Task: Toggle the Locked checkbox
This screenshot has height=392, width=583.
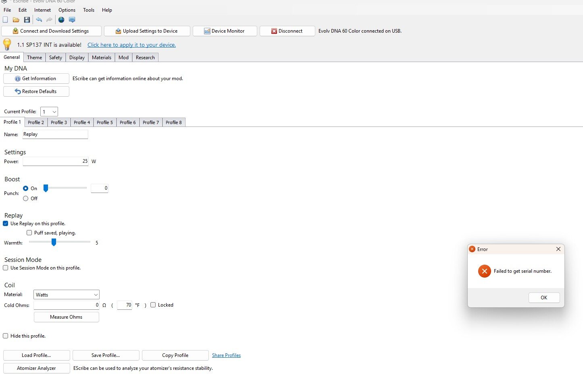Action: click(x=153, y=305)
